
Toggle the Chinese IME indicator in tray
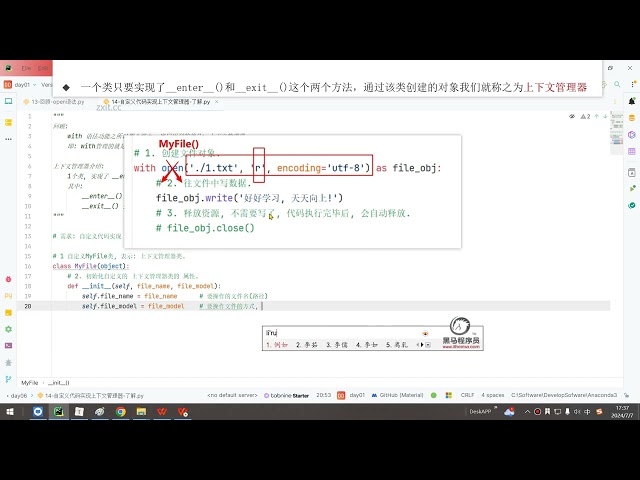tap(587, 412)
